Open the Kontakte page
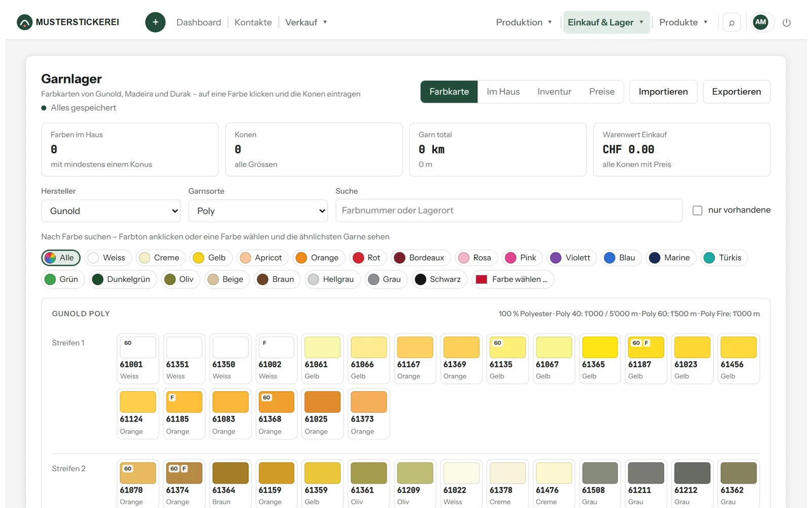This screenshot has width=812, height=508. (253, 22)
